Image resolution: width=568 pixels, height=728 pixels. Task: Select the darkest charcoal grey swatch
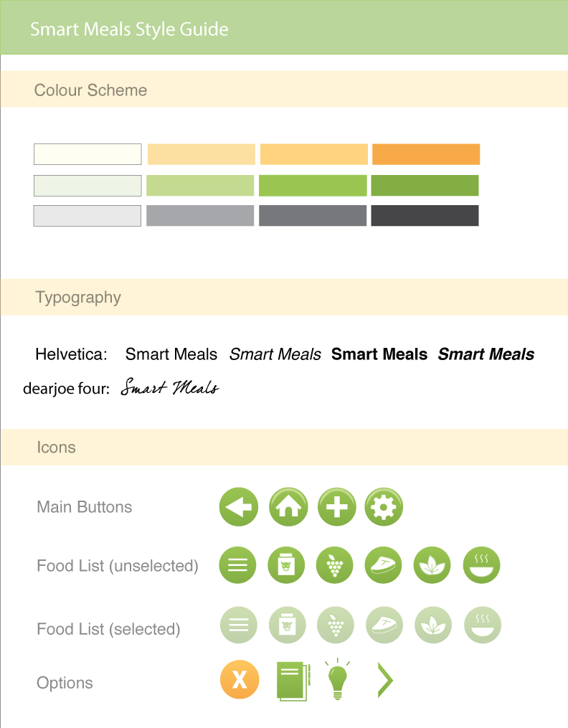click(x=425, y=215)
